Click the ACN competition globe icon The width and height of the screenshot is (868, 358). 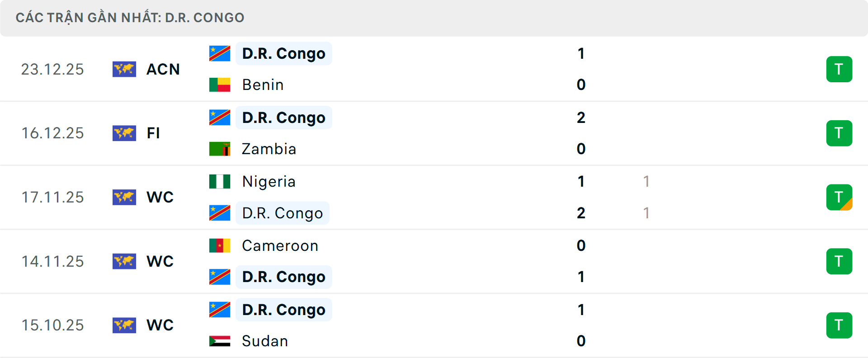[124, 69]
